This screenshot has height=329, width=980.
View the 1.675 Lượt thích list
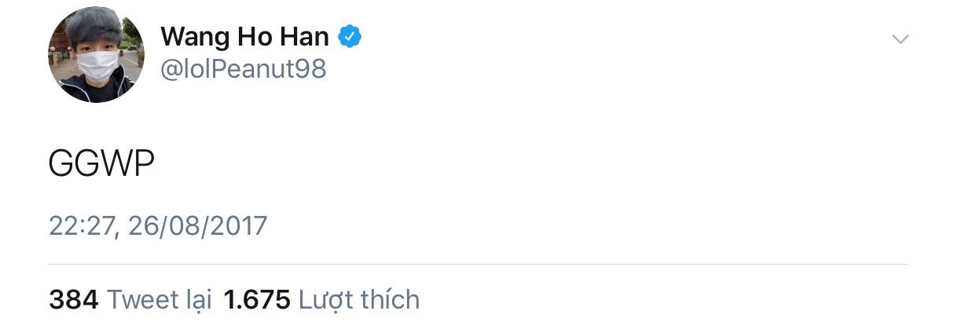click(321, 299)
